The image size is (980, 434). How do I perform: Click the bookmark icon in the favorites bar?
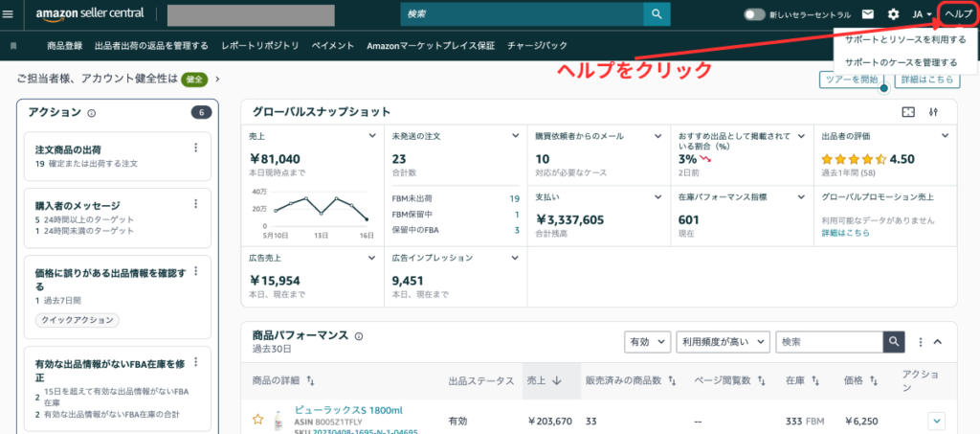[x=13, y=46]
